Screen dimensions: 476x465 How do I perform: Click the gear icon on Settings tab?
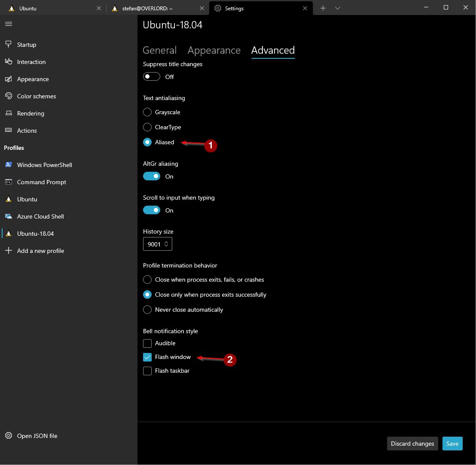(x=218, y=8)
